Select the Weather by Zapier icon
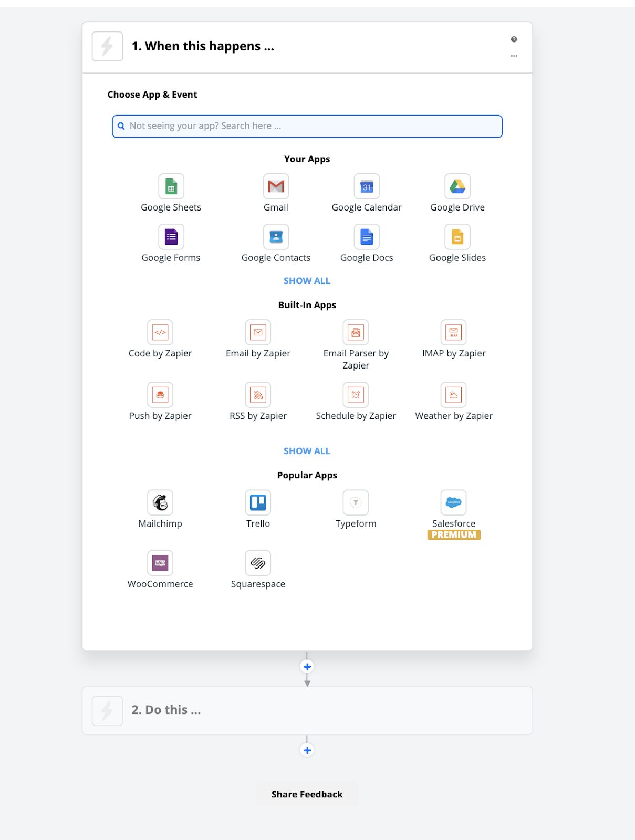635x840 pixels. click(453, 395)
